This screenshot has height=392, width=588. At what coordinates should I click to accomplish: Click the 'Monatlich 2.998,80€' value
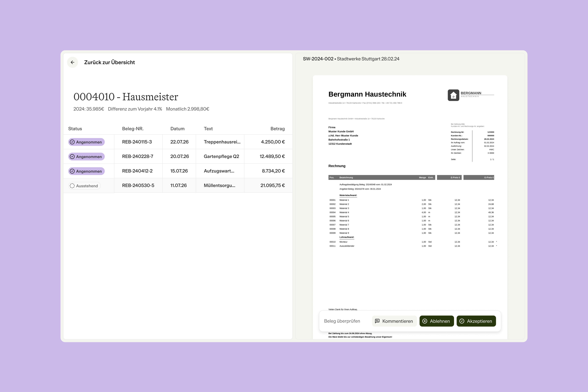tap(187, 109)
